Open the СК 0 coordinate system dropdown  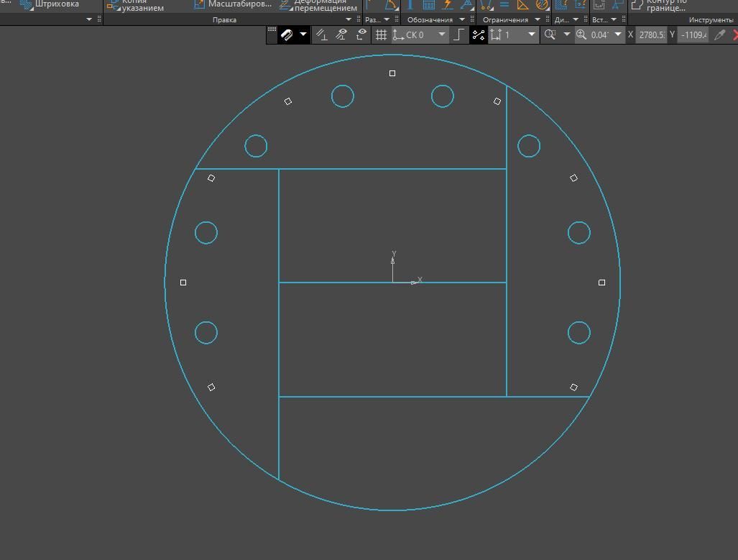pyautogui.click(x=441, y=35)
